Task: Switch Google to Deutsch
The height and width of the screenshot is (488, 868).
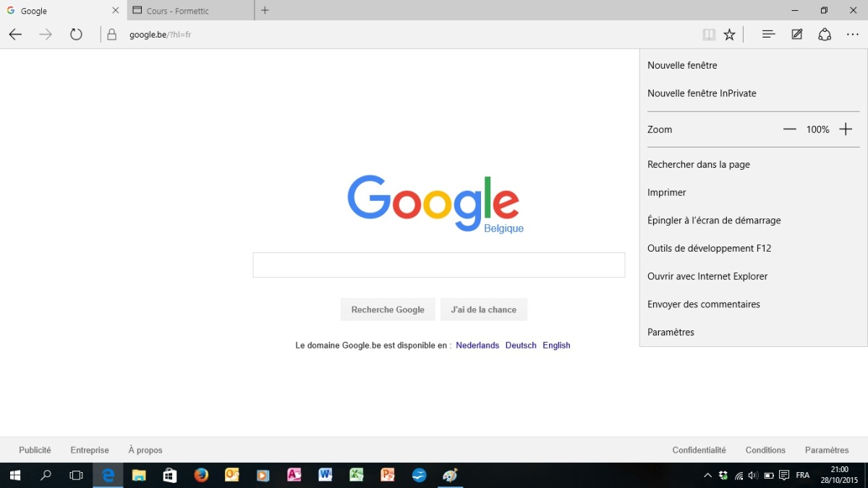Action: click(x=521, y=346)
